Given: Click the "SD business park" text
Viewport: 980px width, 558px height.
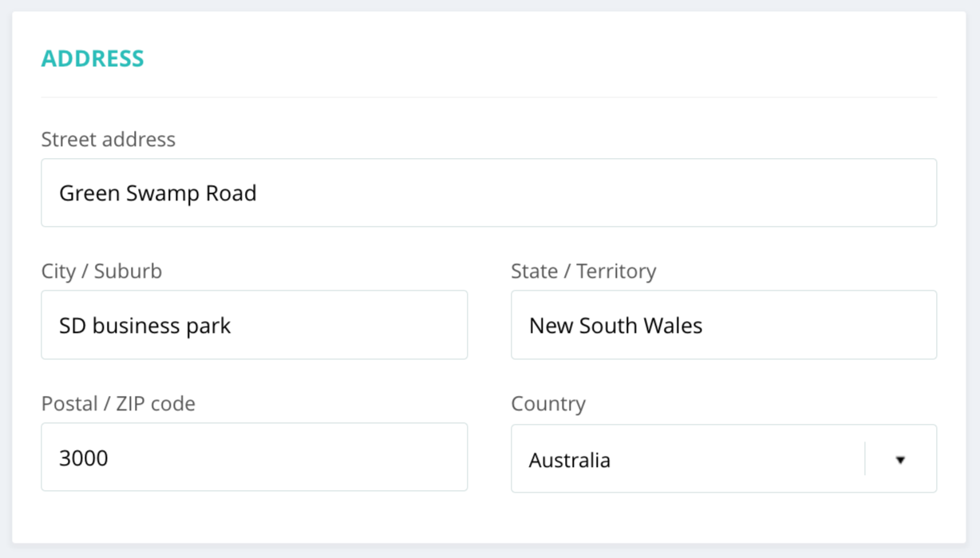Looking at the screenshot, I should pos(145,326).
